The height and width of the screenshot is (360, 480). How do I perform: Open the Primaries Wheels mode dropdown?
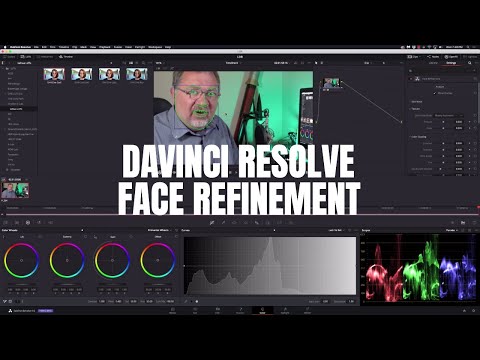tap(159, 230)
